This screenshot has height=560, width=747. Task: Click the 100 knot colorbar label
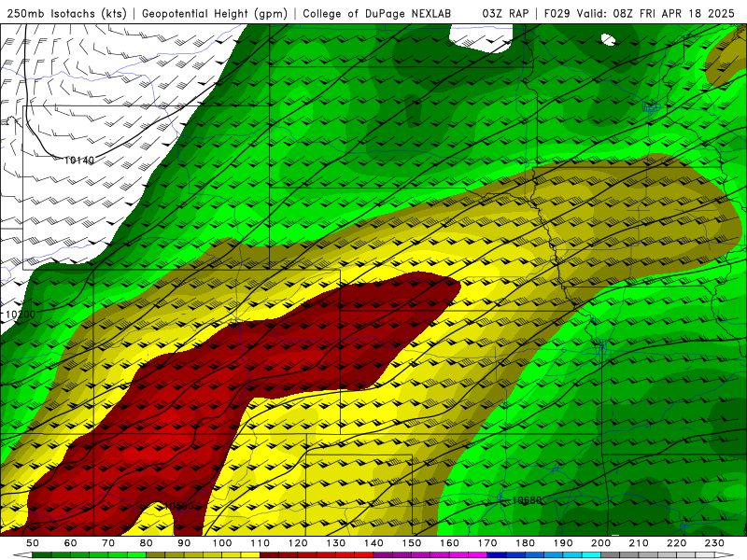222,543
